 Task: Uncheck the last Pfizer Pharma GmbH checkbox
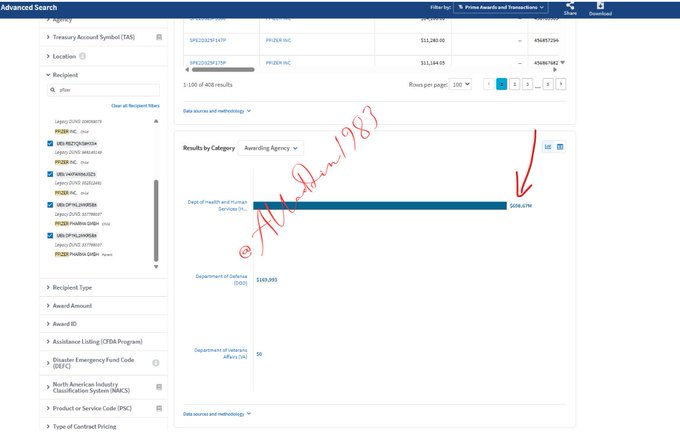[x=51, y=235]
